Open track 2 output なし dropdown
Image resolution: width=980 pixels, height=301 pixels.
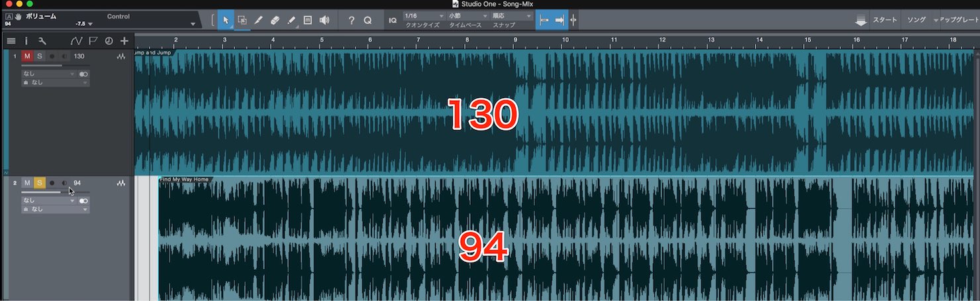click(55, 209)
